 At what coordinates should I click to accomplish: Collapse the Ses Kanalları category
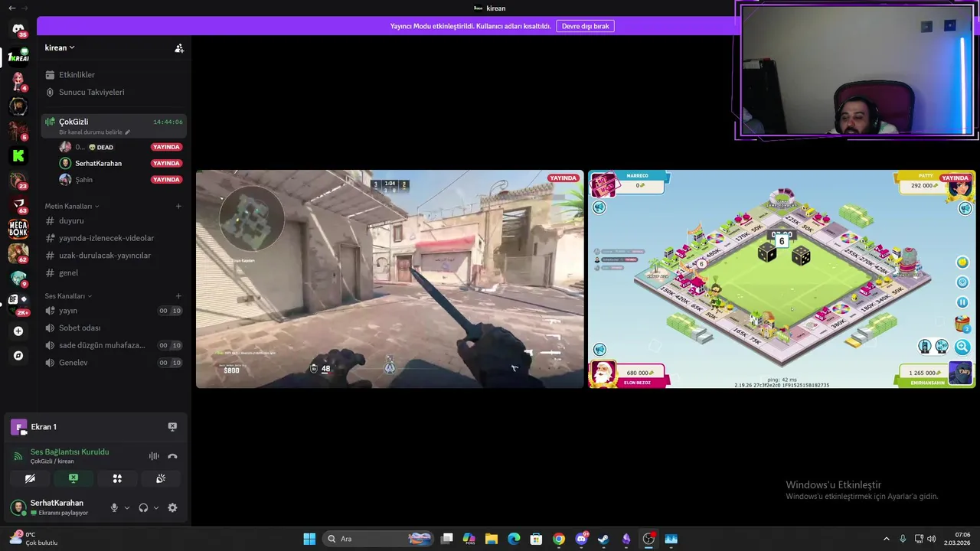tap(68, 296)
